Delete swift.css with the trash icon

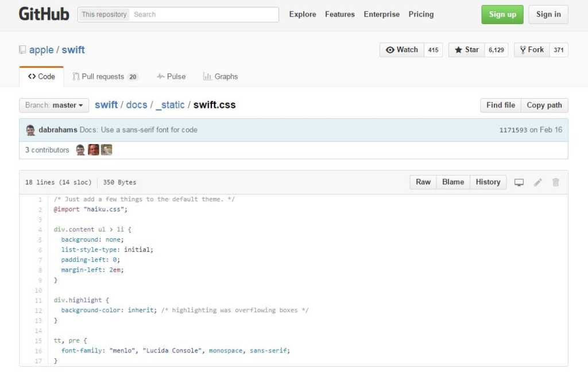coord(555,182)
